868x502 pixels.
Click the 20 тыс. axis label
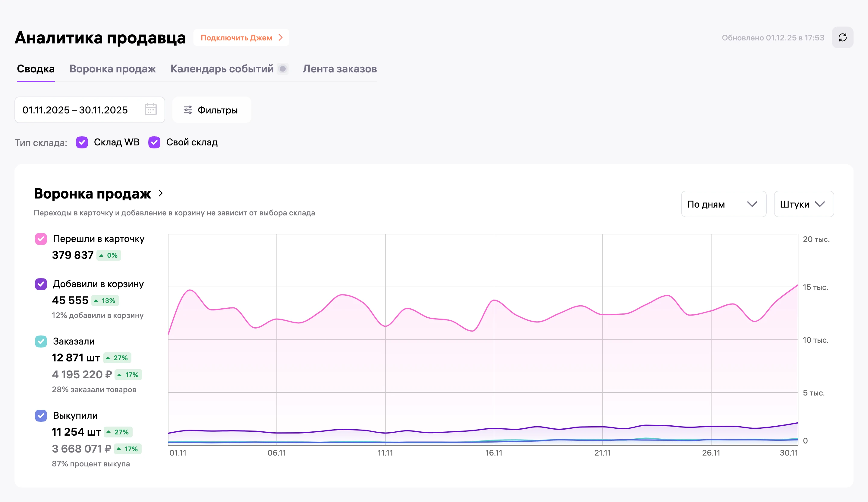coord(816,239)
